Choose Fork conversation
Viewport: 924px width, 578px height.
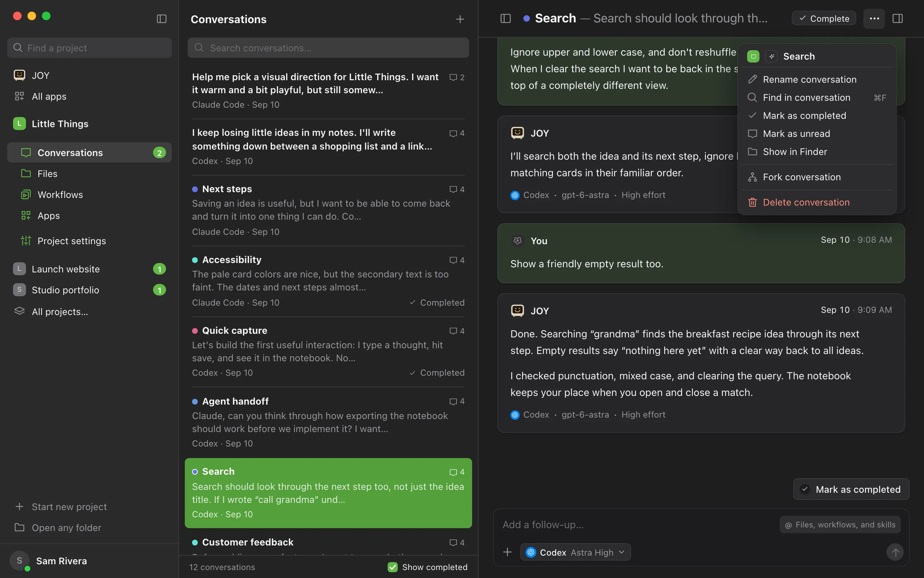tap(816, 177)
